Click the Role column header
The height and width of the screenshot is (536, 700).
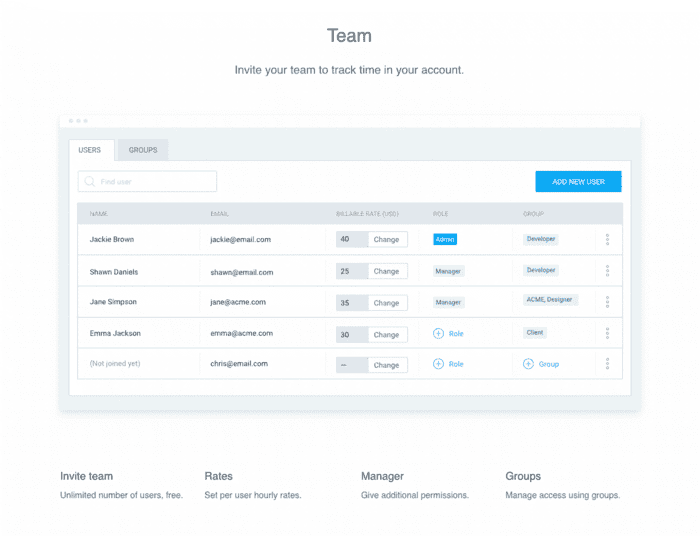click(x=440, y=214)
